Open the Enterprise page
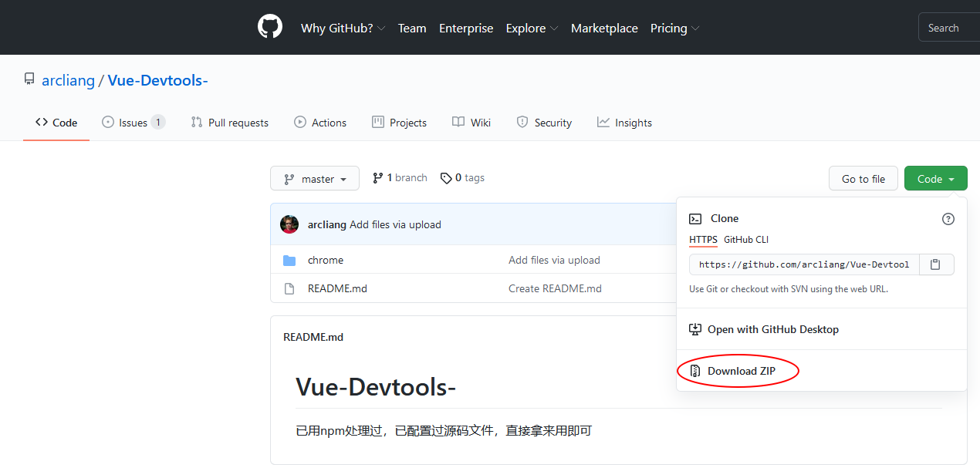This screenshot has height=468, width=980. click(466, 28)
